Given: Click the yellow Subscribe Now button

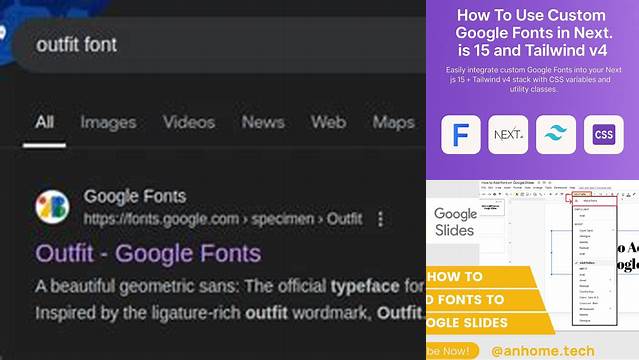Looking at the screenshot, I should 452,351.
